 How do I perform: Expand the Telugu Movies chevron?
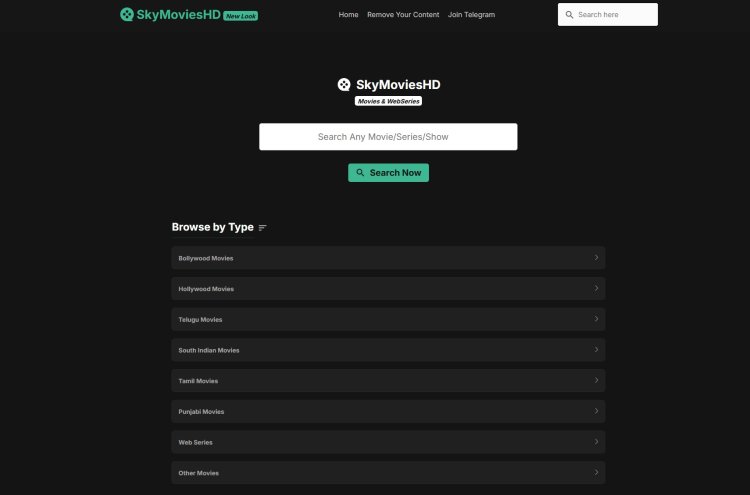[x=596, y=319]
